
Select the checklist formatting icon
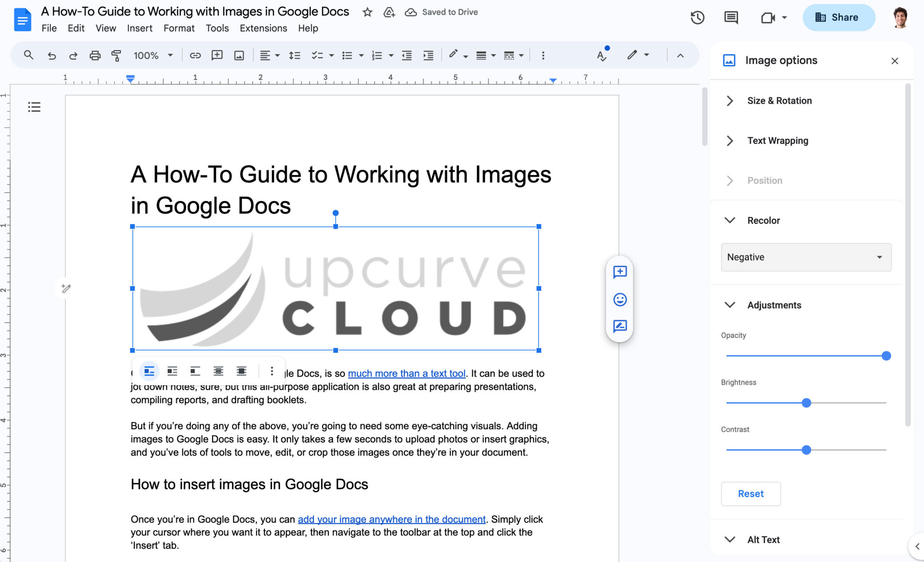coord(318,55)
